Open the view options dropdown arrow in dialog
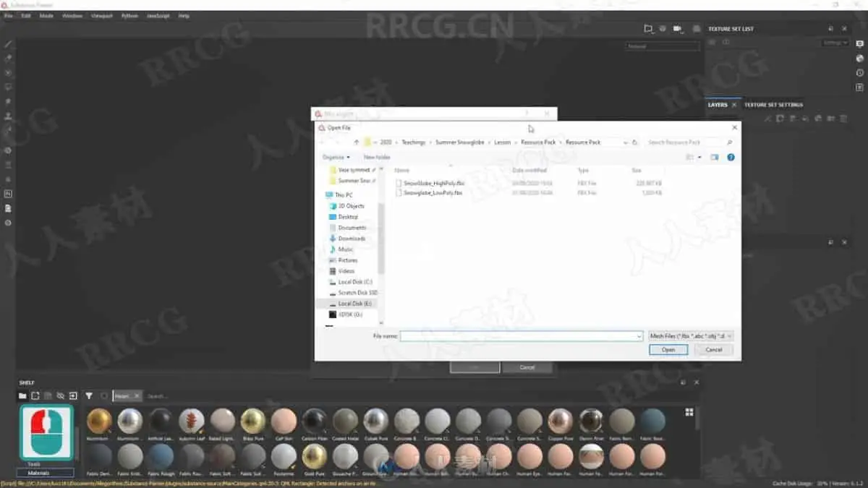This screenshot has width=868, height=488. tap(699, 157)
